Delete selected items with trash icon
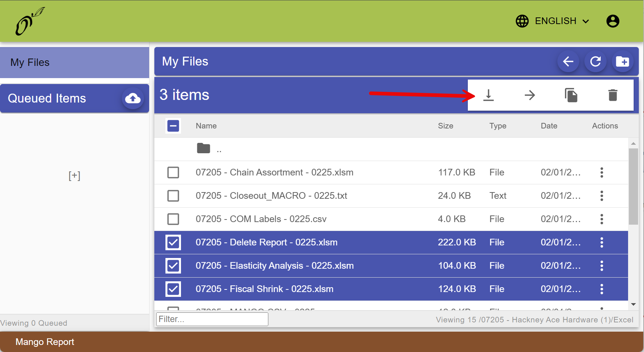Image resolution: width=644 pixels, height=352 pixels. pos(613,95)
